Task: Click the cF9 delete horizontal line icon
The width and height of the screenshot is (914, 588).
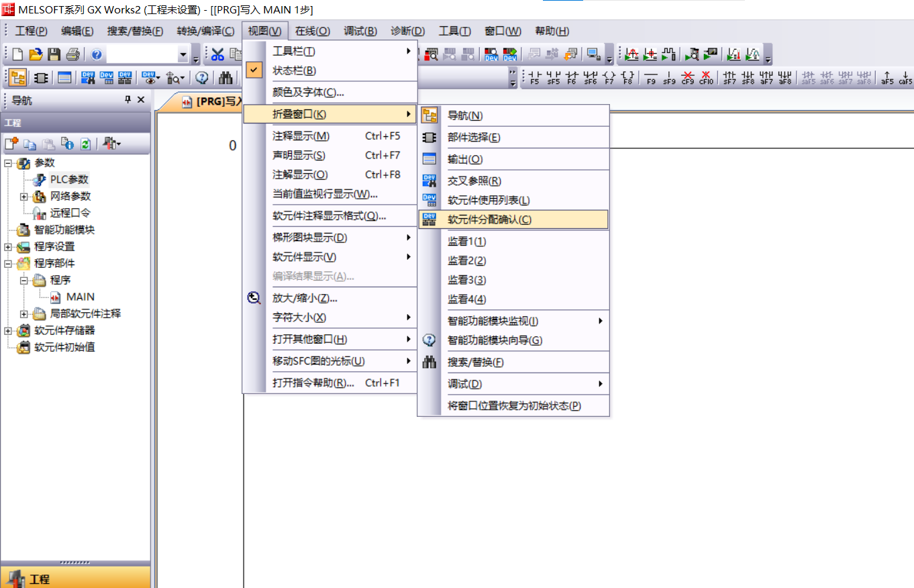Action: click(x=687, y=77)
